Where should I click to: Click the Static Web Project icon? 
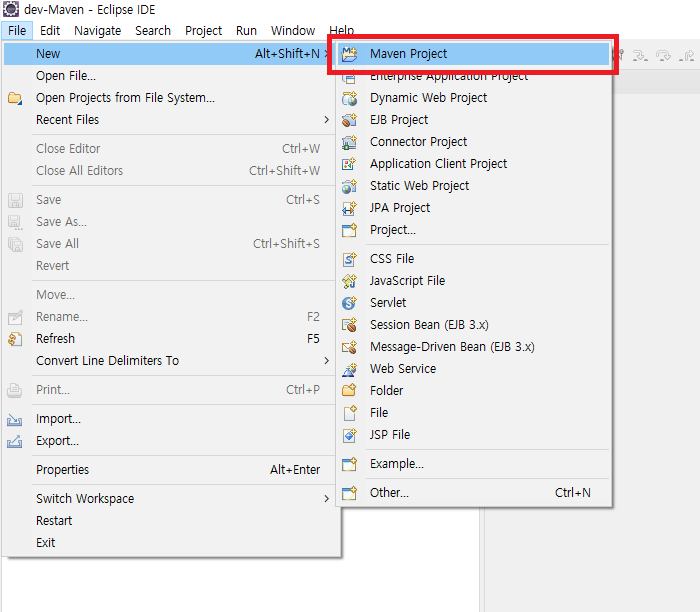349,186
